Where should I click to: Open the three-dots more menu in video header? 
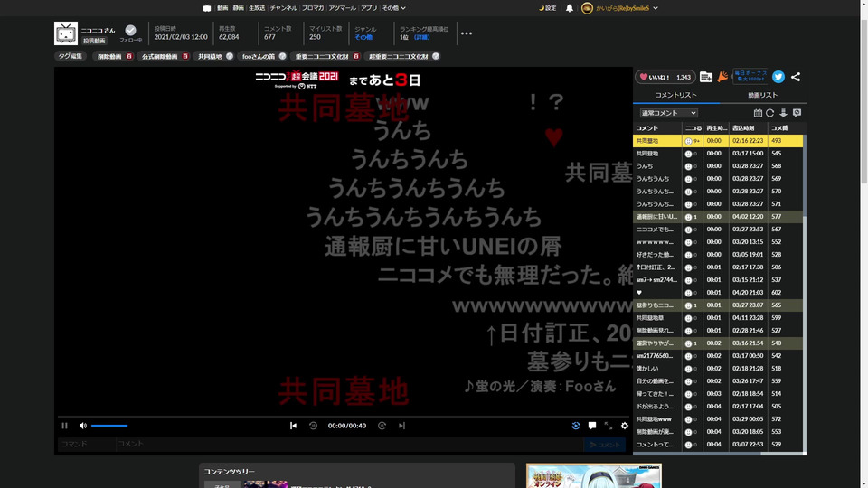pos(467,33)
